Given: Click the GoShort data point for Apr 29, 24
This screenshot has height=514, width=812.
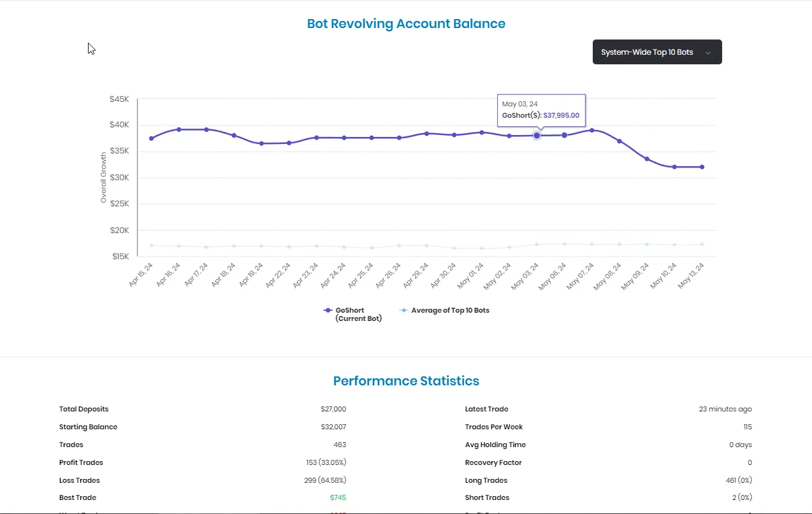Looking at the screenshot, I should 426,133.
